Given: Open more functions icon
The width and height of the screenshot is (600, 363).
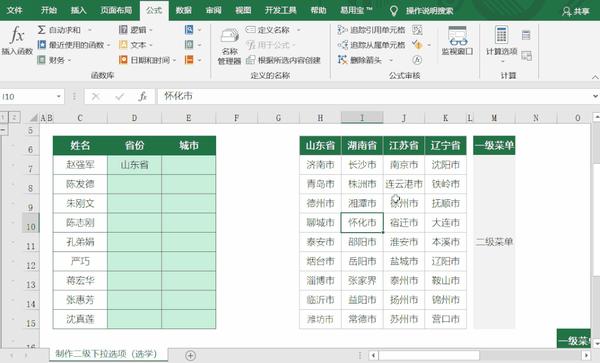Looking at the screenshot, I should point(189,60).
